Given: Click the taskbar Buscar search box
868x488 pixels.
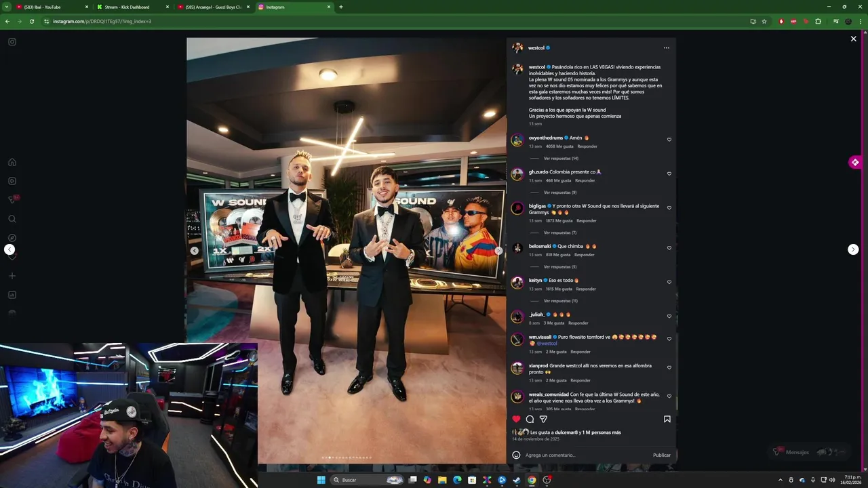Looking at the screenshot, I should click(366, 480).
